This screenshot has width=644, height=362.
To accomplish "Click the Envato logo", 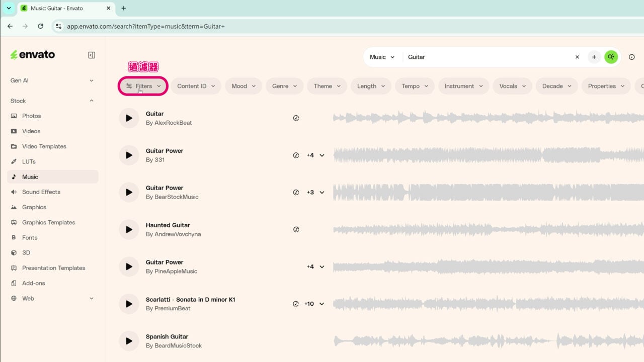I will [x=33, y=55].
